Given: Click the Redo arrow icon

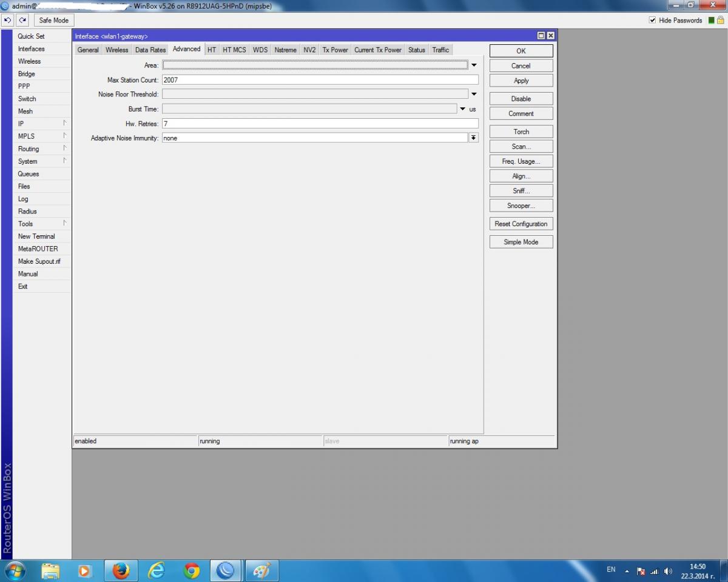Looking at the screenshot, I should (23, 20).
